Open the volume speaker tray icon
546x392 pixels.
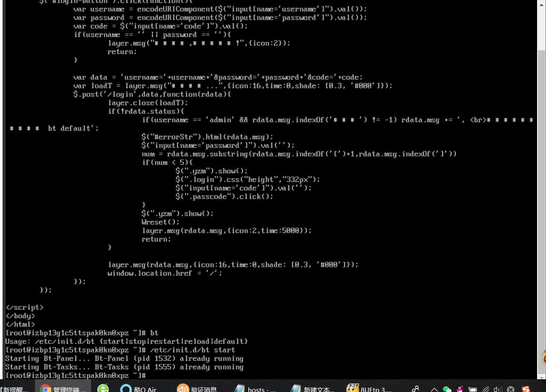tap(497, 389)
